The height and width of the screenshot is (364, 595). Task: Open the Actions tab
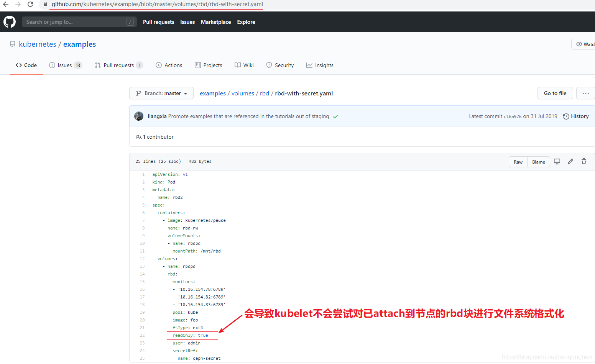169,65
